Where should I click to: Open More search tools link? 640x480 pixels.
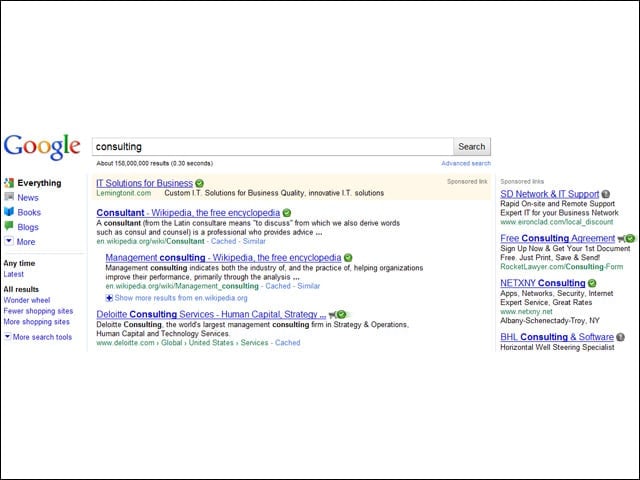[x=42, y=337]
